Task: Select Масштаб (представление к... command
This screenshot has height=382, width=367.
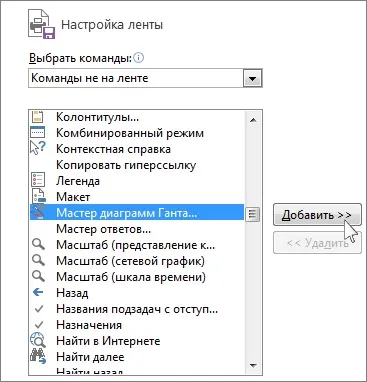Action: point(137,245)
